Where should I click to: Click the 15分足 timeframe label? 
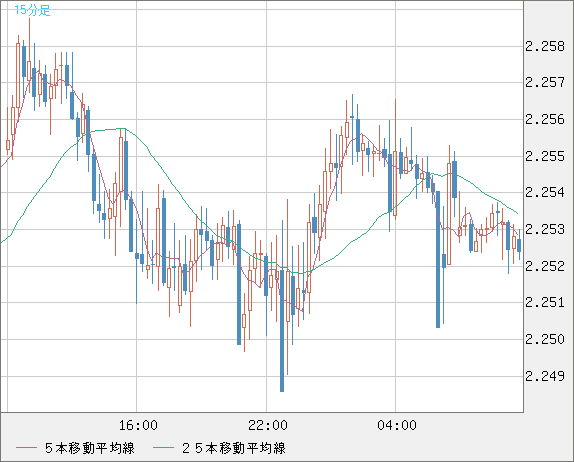pos(32,10)
